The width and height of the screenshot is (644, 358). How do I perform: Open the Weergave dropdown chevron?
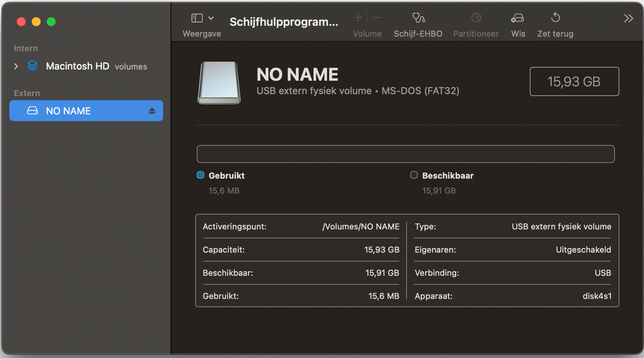click(211, 17)
